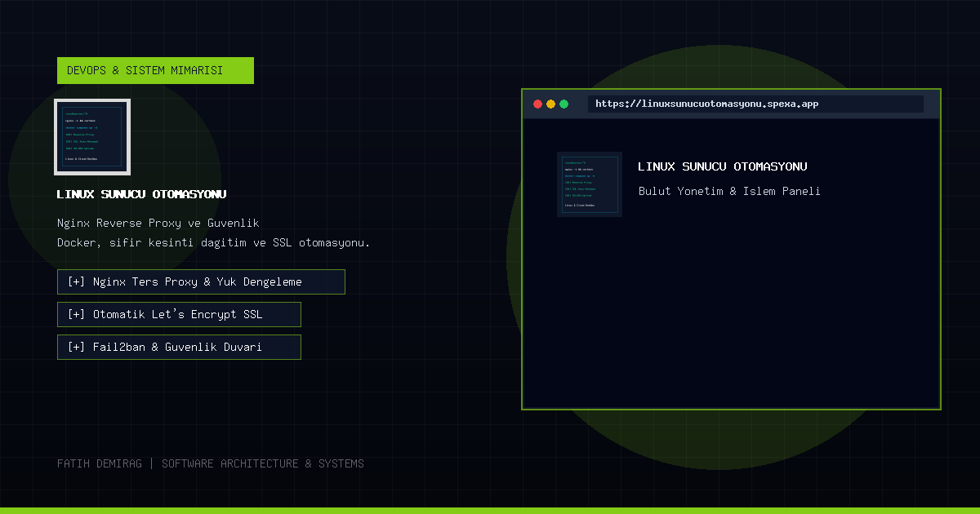This screenshot has height=514, width=980.
Task: Open the terminal thumbnail with white border
Action: [92, 137]
